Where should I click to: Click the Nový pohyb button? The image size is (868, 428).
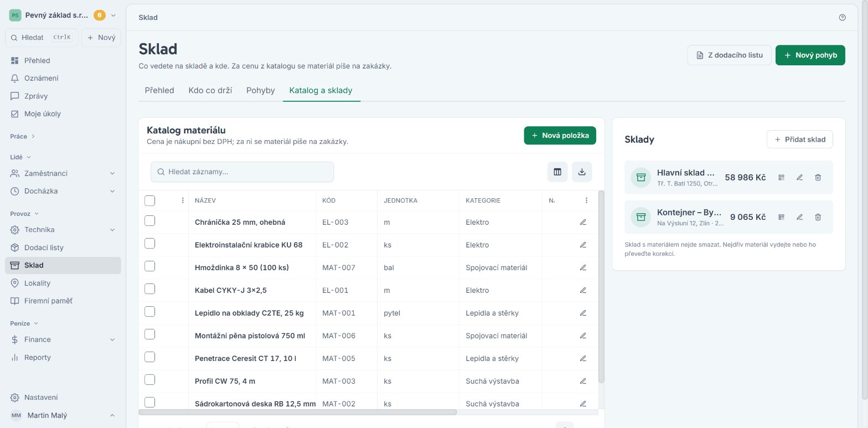810,55
